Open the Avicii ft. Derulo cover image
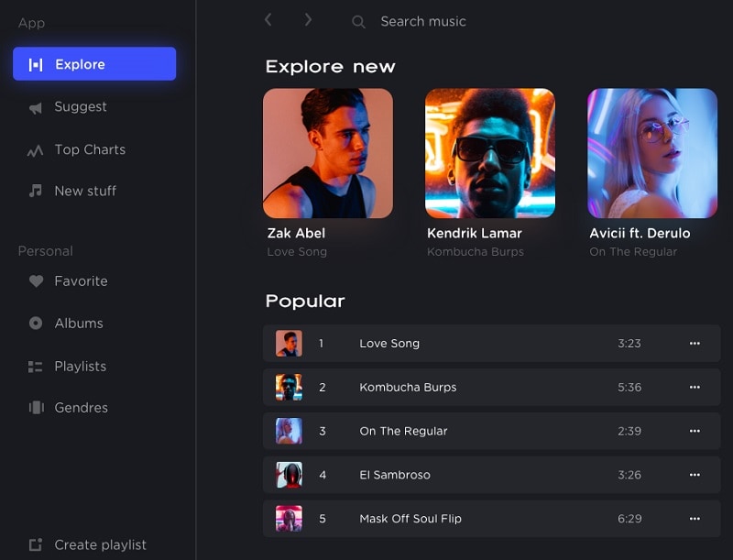733x560 pixels. pos(652,153)
